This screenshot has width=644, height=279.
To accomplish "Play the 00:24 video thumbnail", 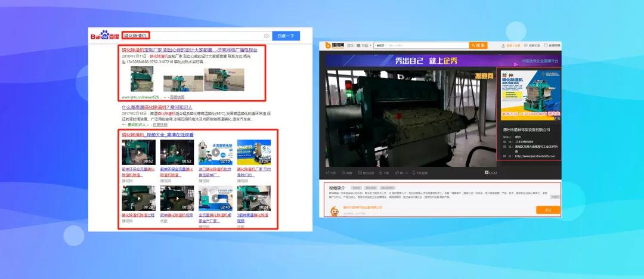I will click(x=254, y=199).
